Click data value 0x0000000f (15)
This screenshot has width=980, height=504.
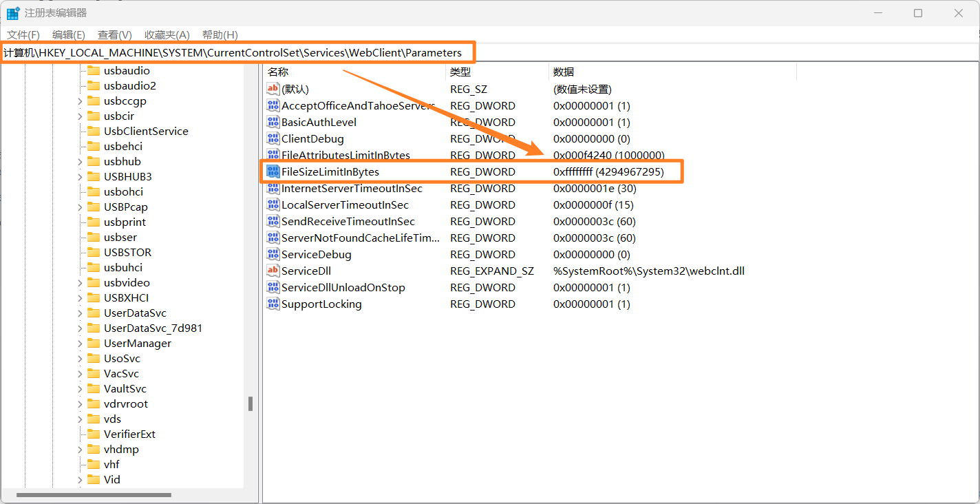pos(593,204)
